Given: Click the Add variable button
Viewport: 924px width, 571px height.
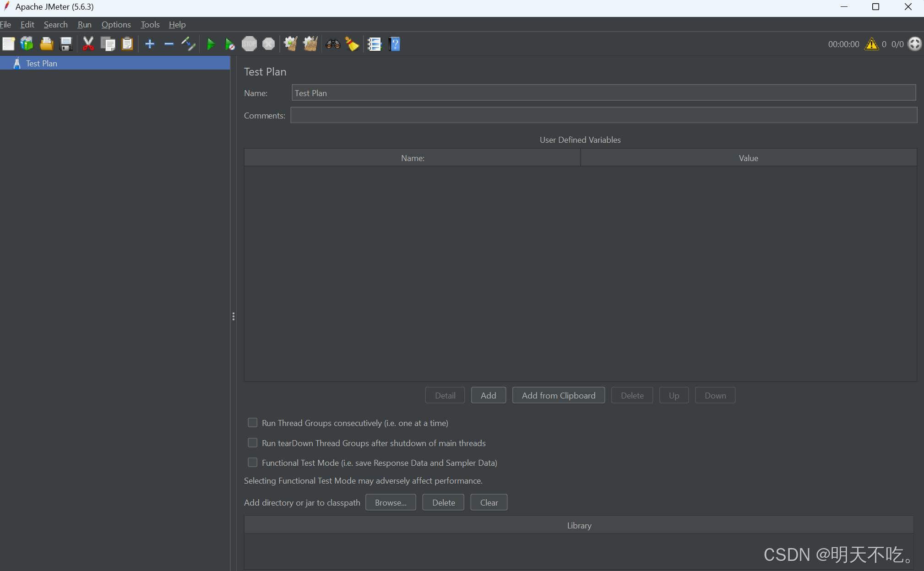Looking at the screenshot, I should tap(489, 395).
